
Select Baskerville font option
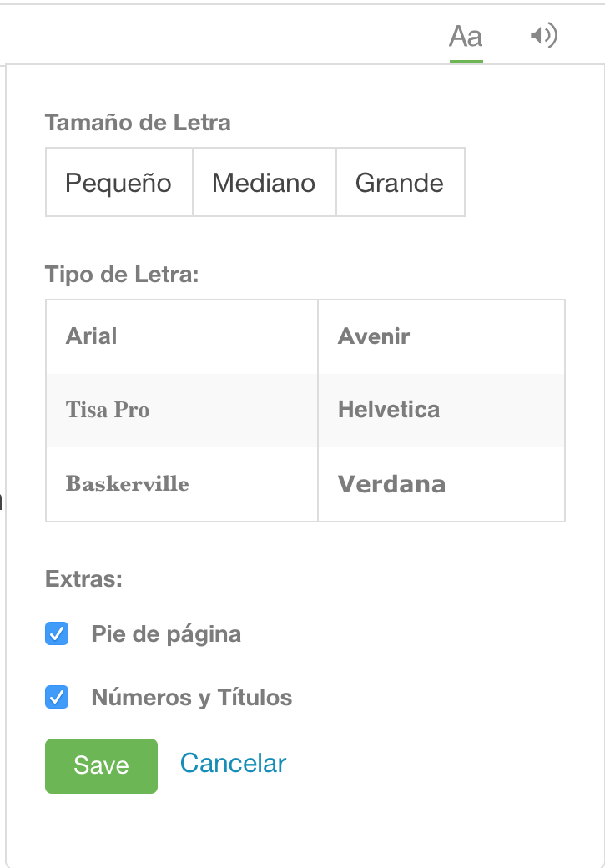click(182, 484)
